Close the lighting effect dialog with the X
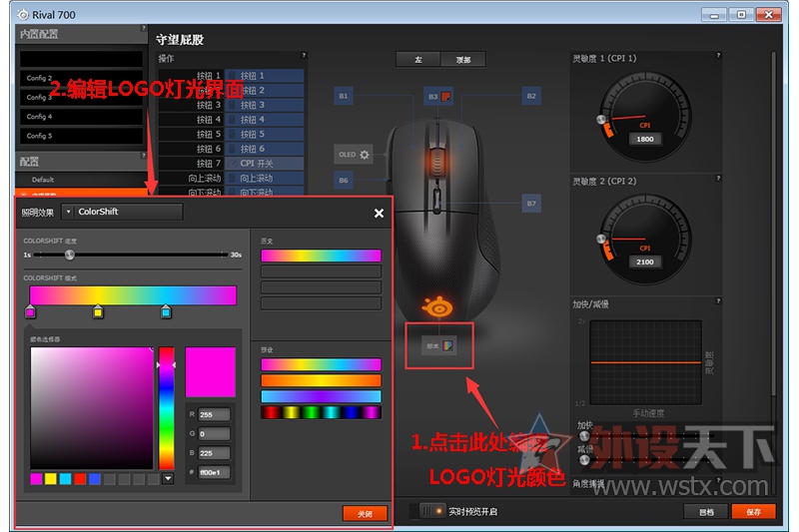This screenshot has height=532, width=799. 379,214
